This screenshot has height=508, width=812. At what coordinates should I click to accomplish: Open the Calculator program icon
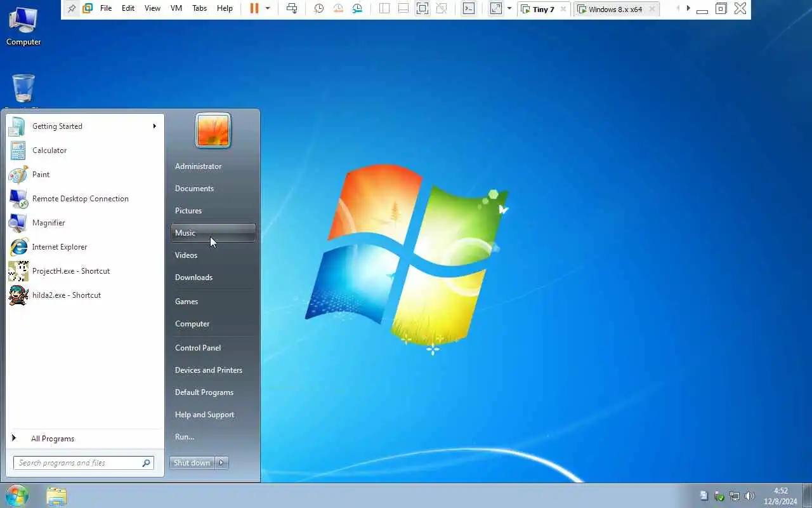pos(18,150)
